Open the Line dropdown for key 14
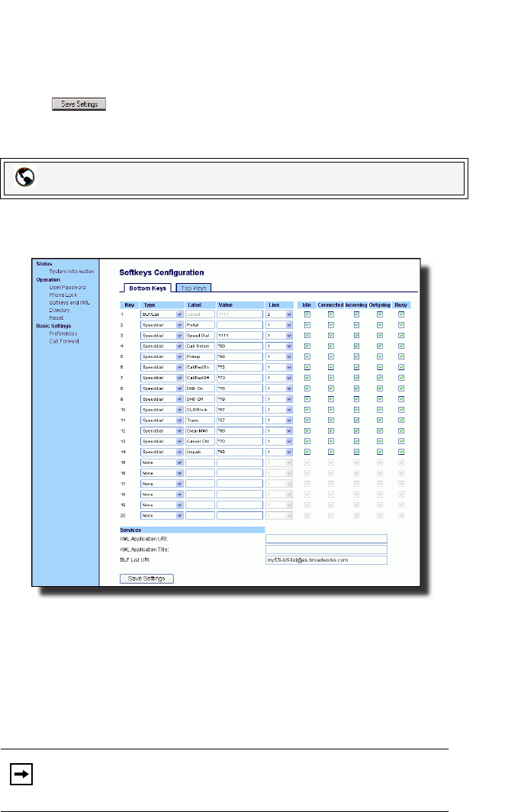This screenshot has width=521, height=812. [279, 452]
